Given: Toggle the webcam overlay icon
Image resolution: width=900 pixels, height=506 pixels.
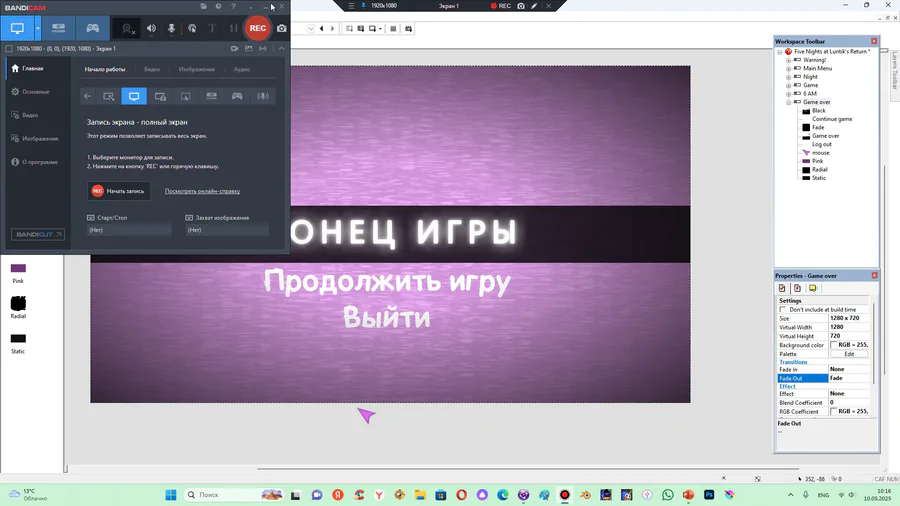Looking at the screenshot, I should [x=127, y=28].
